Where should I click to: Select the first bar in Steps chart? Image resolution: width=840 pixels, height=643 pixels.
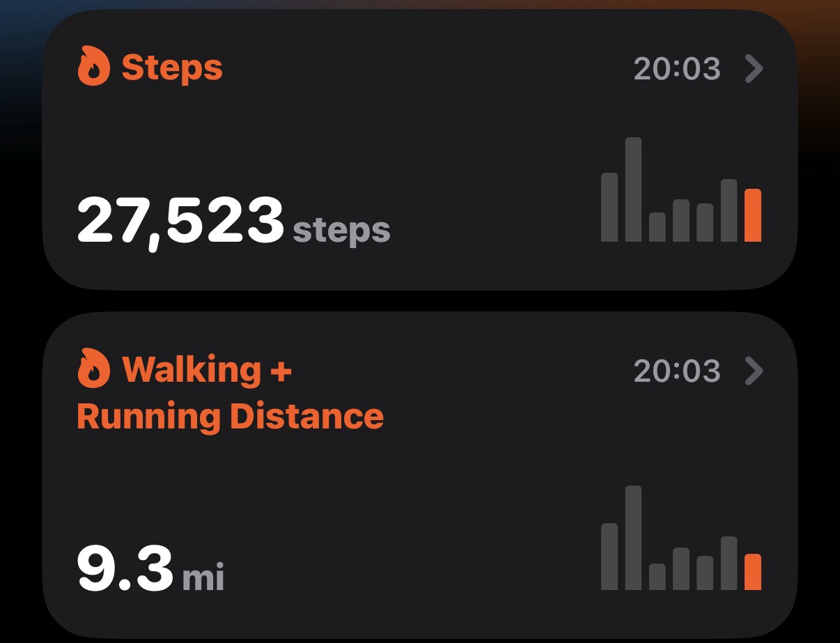point(609,207)
